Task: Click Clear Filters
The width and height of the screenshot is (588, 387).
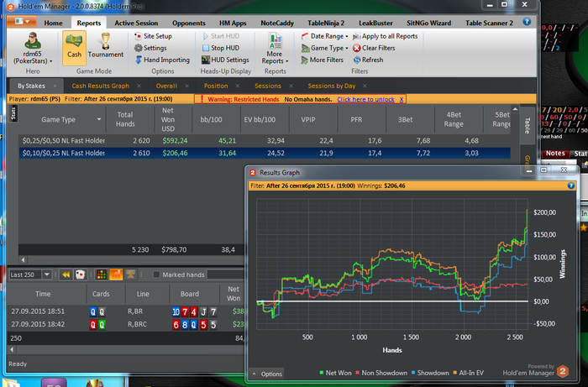Action: tap(374, 48)
